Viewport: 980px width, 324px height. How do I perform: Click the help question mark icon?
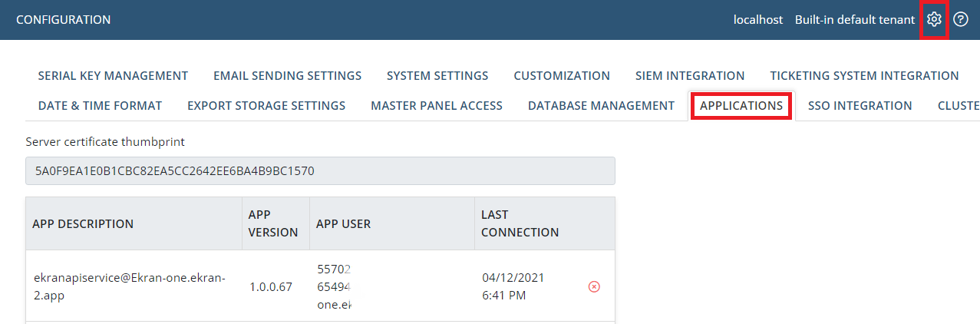pyautogui.click(x=960, y=19)
